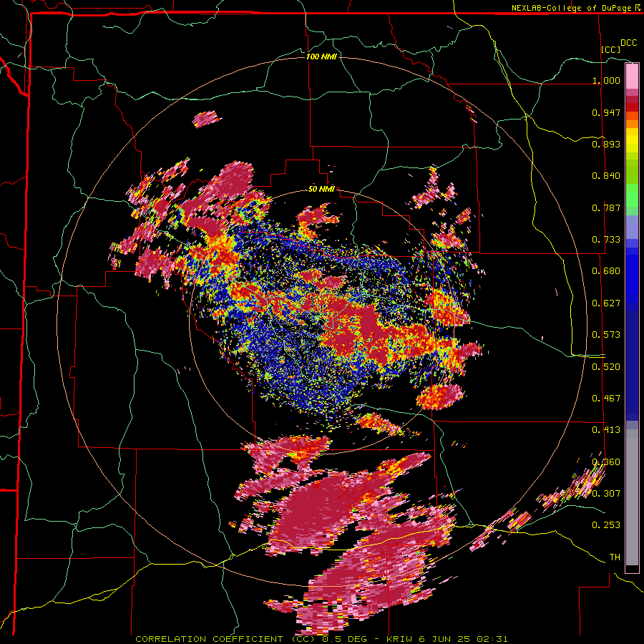The width and height of the screenshot is (644, 644).
Task: Select the 0.573 legend value
Action: coord(606,335)
